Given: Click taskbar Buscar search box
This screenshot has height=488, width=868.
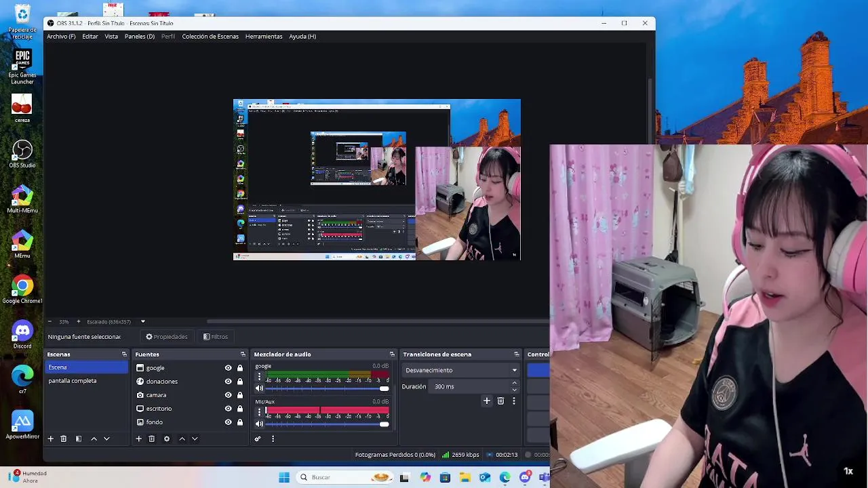Looking at the screenshot, I should tap(344, 477).
